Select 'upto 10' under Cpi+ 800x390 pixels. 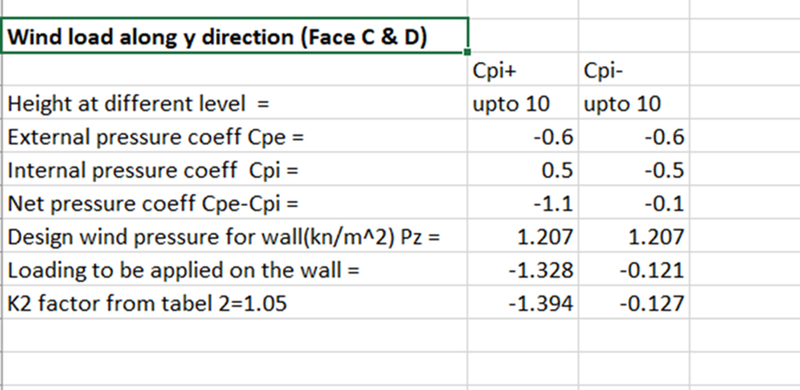pyautogui.click(x=522, y=102)
